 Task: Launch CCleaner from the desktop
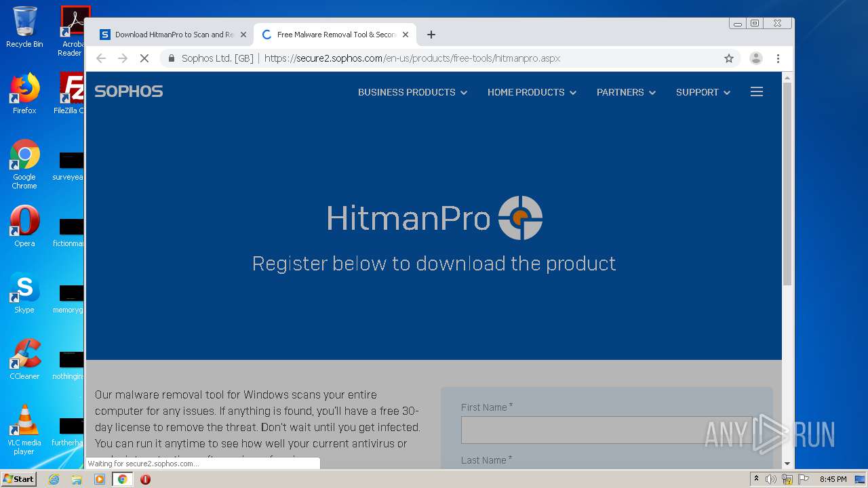[24, 359]
